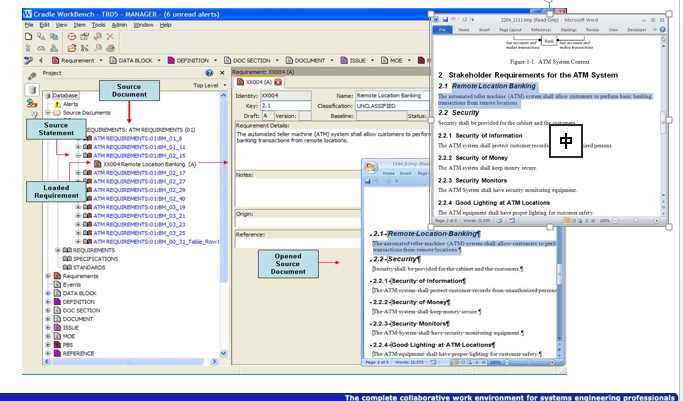The image size is (683, 401).
Task: Switch to References tab in upper Word
Action: pyautogui.click(x=541, y=30)
